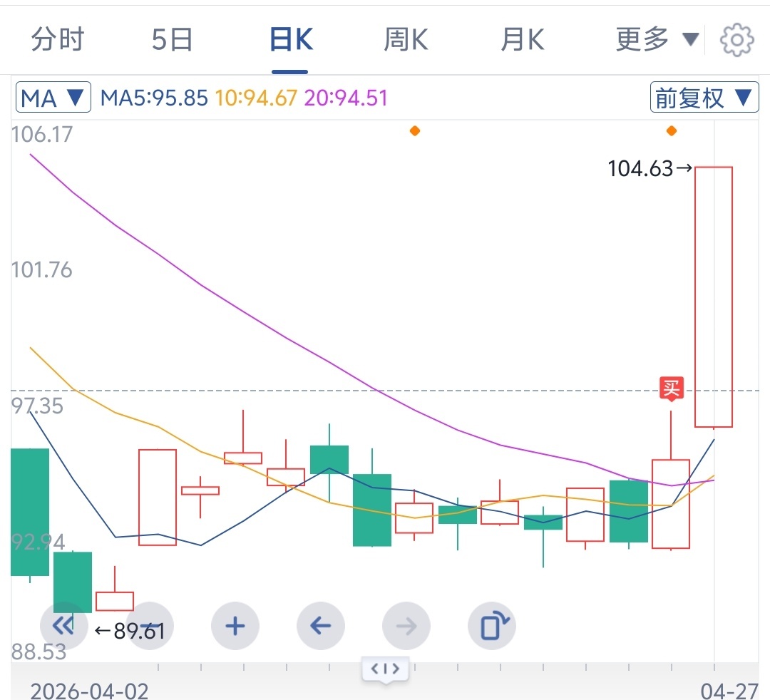Select the 日K daily chart tab

(290, 40)
